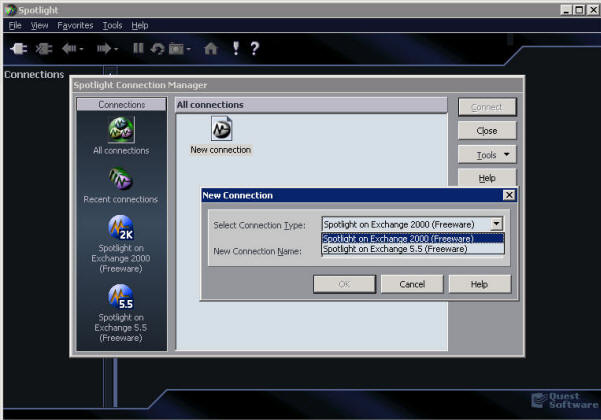Click the Connect button in Connection Manager

point(487,107)
